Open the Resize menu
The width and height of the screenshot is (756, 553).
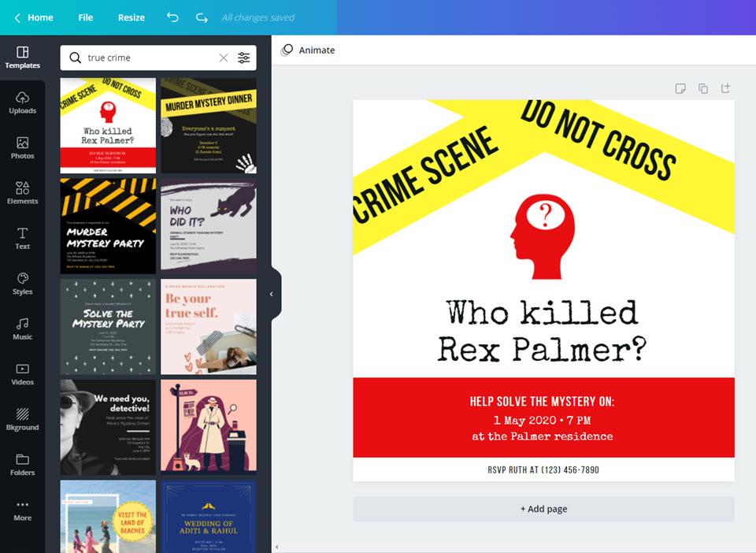[x=131, y=17]
